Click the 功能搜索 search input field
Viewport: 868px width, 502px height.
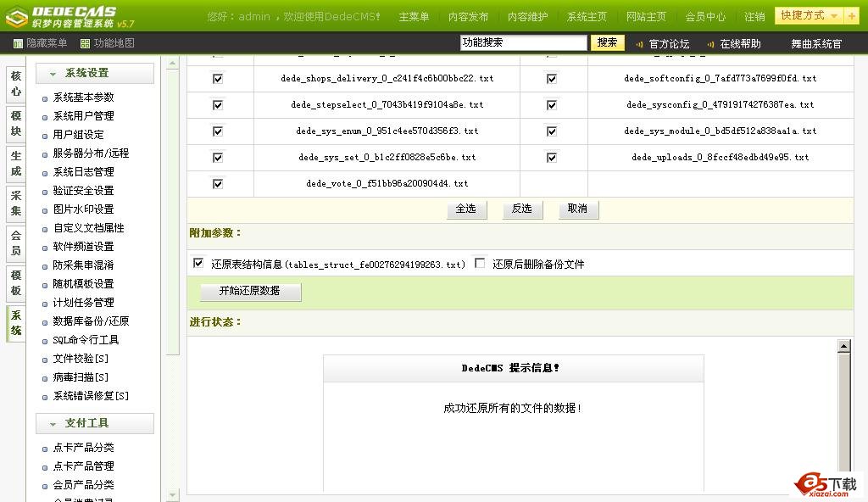tap(523, 42)
